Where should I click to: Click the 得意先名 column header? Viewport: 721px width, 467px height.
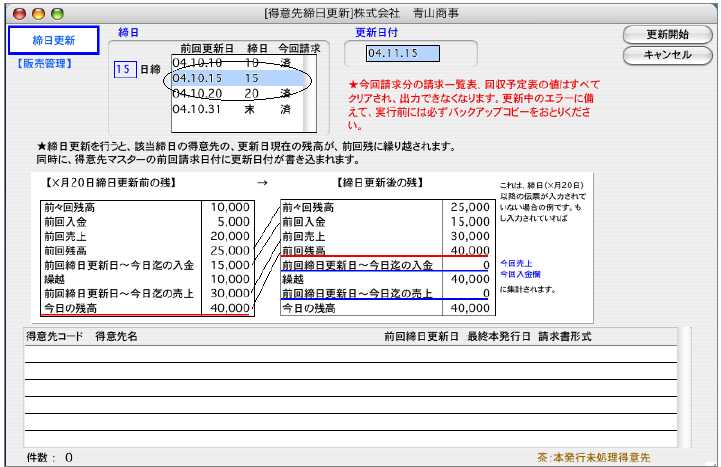(116, 336)
